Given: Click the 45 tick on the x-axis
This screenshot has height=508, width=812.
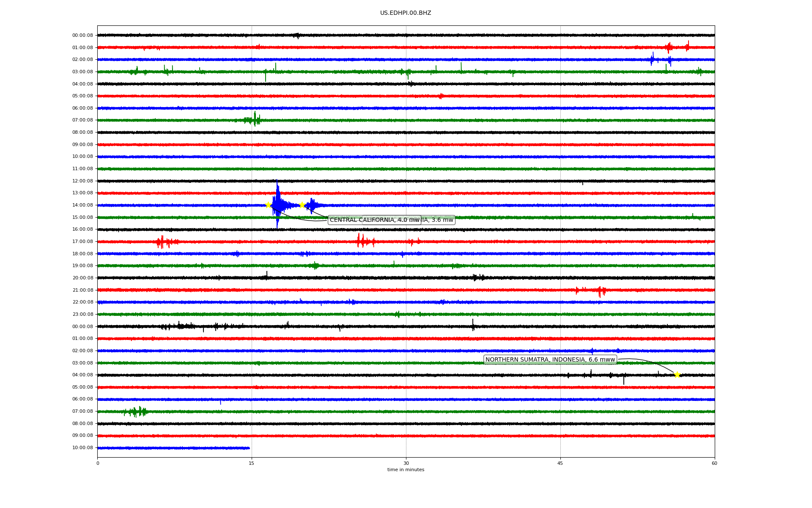Looking at the screenshot, I should pyautogui.click(x=560, y=463).
